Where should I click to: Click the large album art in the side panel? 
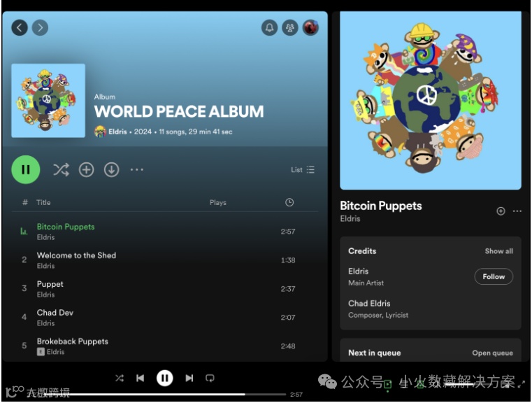click(x=431, y=101)
